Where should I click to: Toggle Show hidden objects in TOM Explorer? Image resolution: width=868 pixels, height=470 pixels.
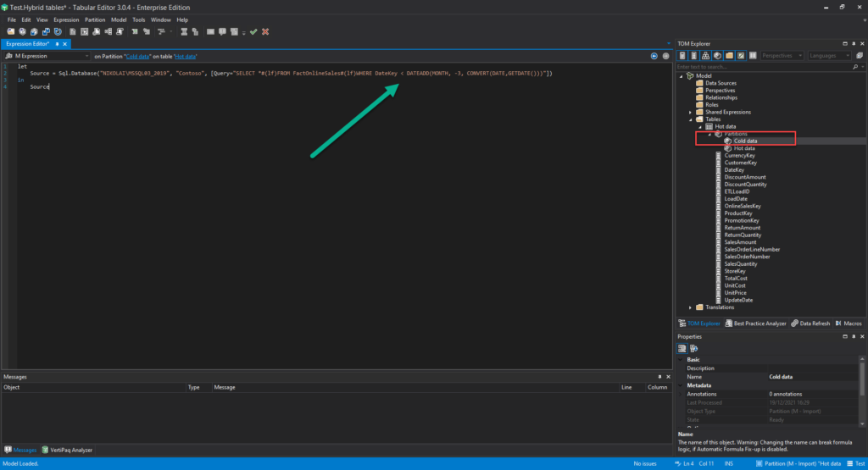click(x=682, y=55)
